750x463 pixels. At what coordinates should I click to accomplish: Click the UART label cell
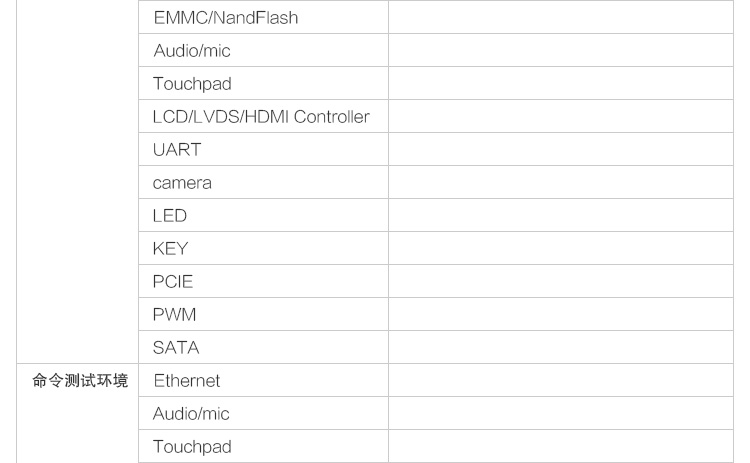177,150
